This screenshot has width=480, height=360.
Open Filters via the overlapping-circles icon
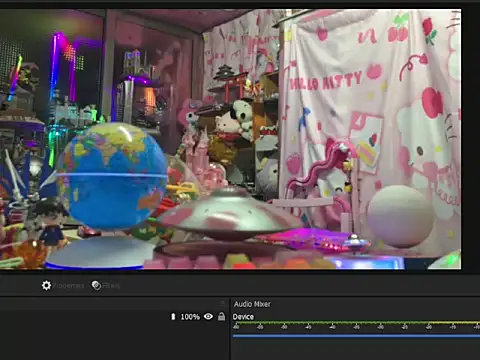tap(96, 285)
